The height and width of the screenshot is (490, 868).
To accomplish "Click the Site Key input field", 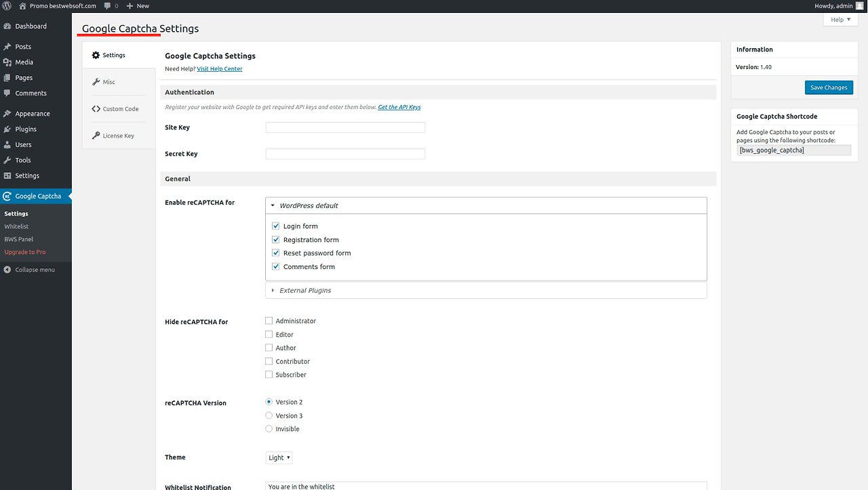I will click(x=345, y=127).
